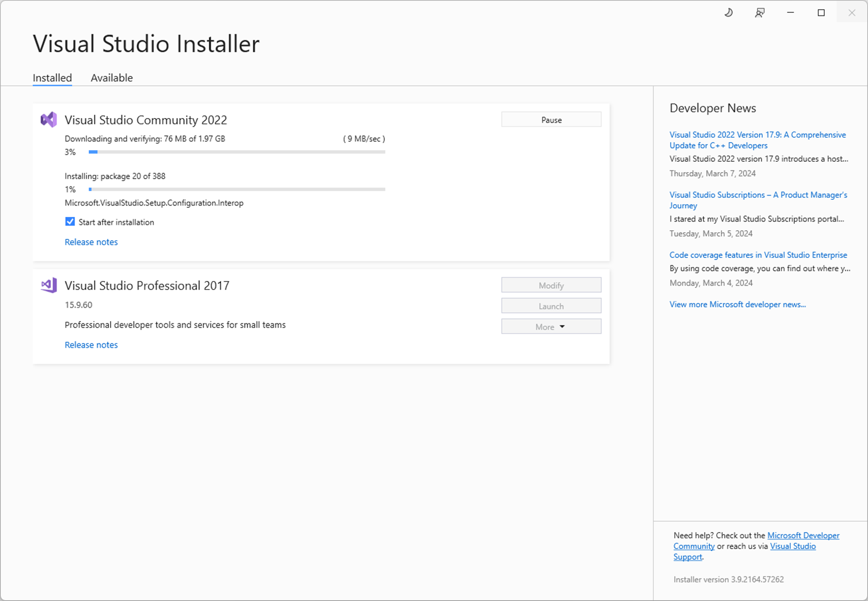Click the Visual Studio 2022 version 17.9 introduces summary
Screen dimensions: 868x601
(x=758, y=159)
